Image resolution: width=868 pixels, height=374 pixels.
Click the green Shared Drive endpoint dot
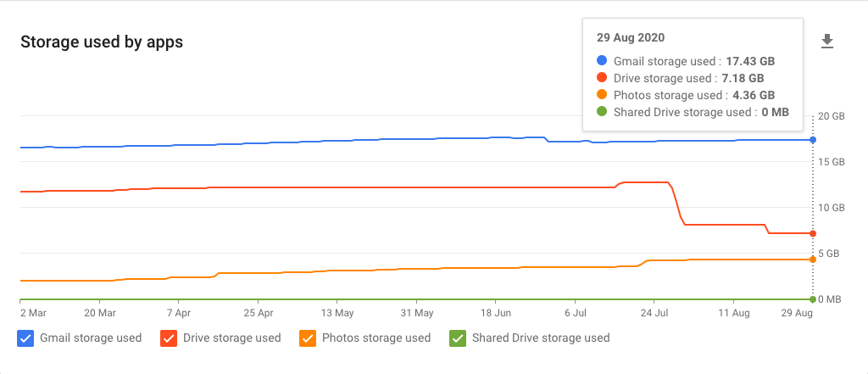pyautogui.click(x=813, y=299)
